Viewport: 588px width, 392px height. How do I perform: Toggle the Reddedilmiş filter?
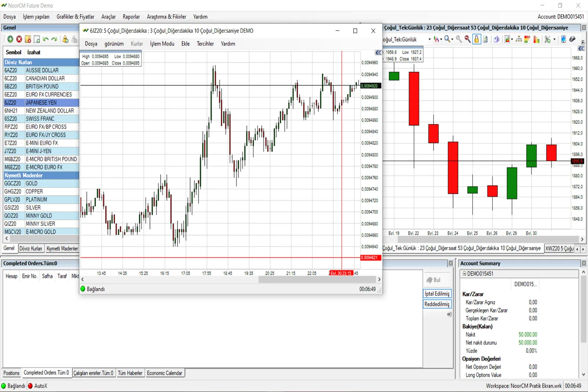437,304
